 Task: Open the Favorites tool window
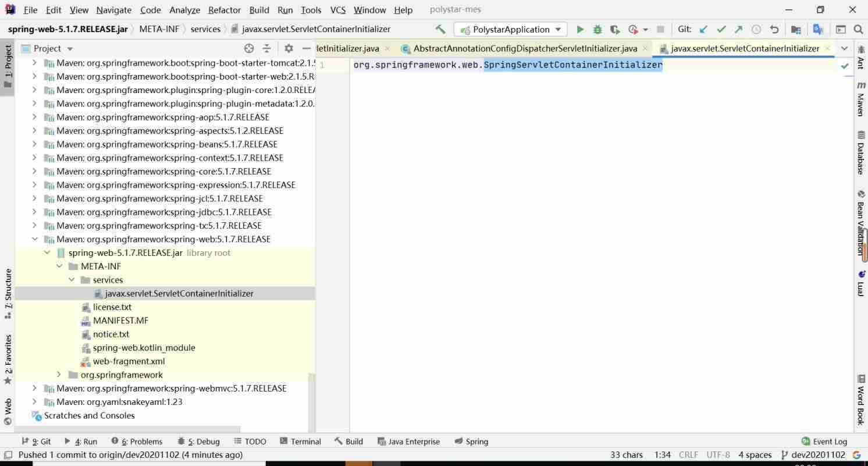[8, 360]
